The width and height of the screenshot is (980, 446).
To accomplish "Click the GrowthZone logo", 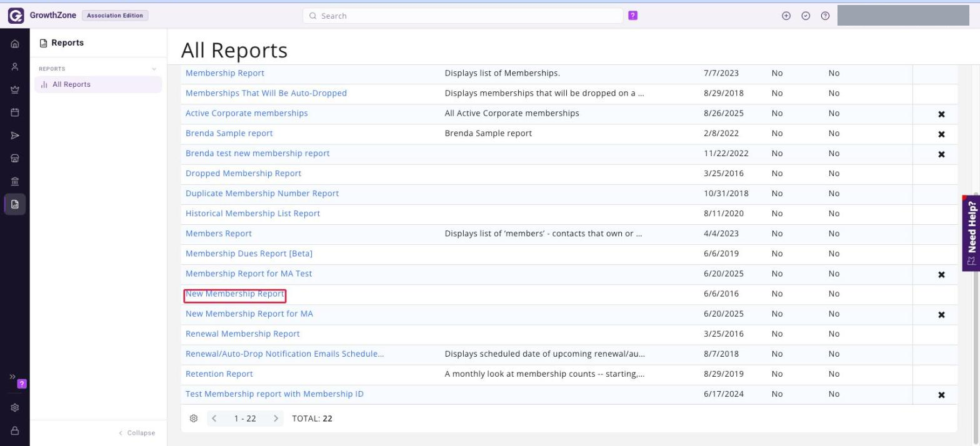I will pos(16,16).
